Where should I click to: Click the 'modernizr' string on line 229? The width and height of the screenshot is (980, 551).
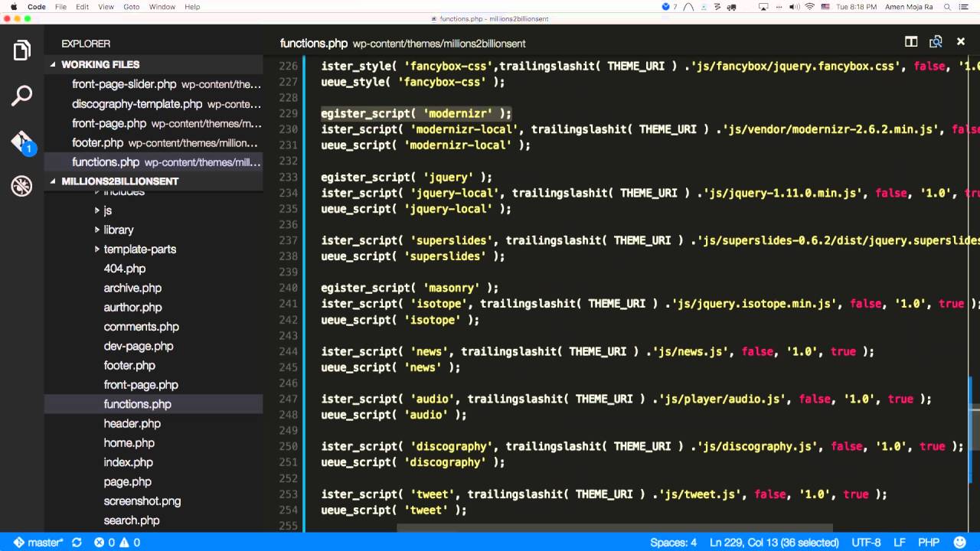click(457, 113)
